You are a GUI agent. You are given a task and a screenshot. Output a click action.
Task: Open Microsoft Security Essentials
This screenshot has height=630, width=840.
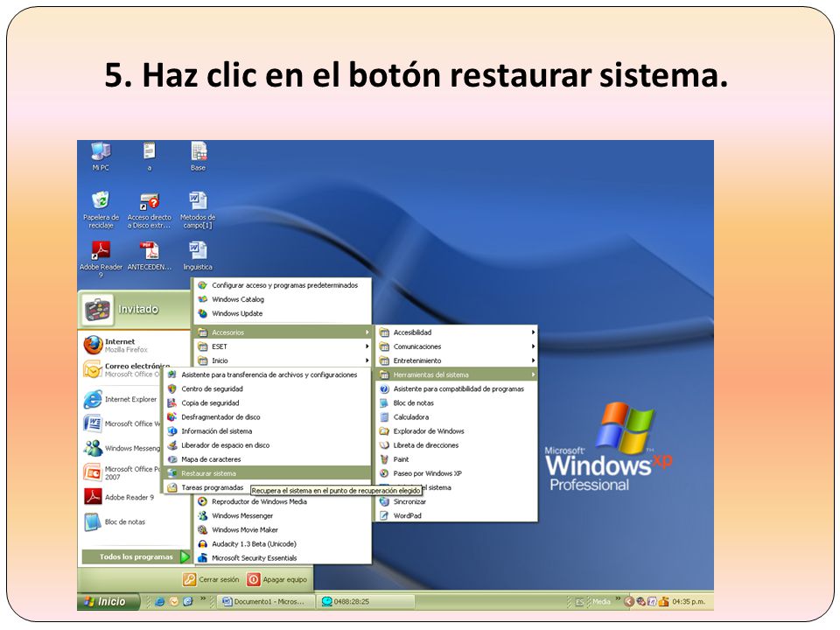tap(281, 557)
